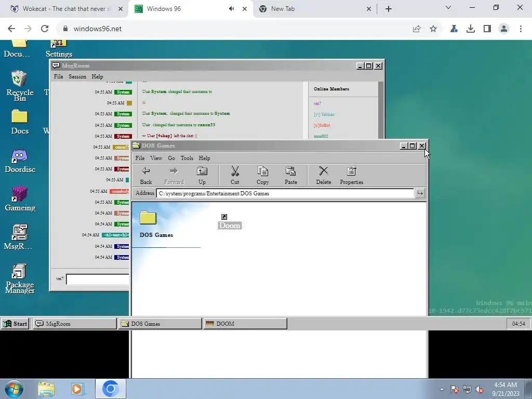
Task: Select Vabluzo in Online Members list
Action: pos(324,114)
